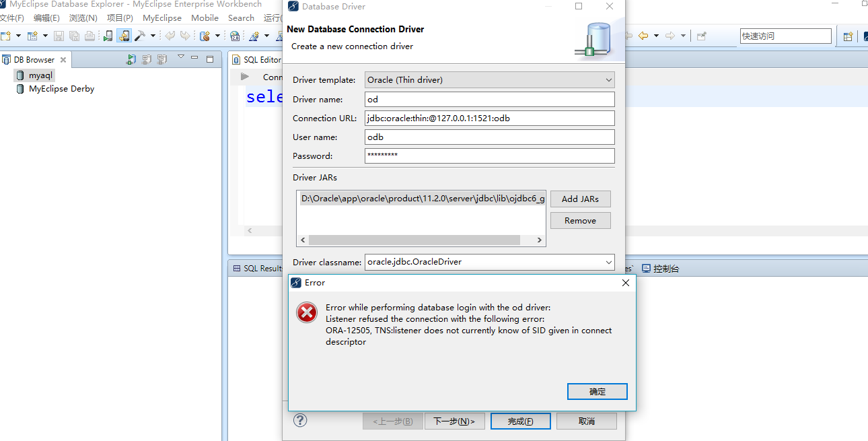Viewport: 868px width, 441px height.
Task: Click the run on mobile device icon
Action: 108,36
